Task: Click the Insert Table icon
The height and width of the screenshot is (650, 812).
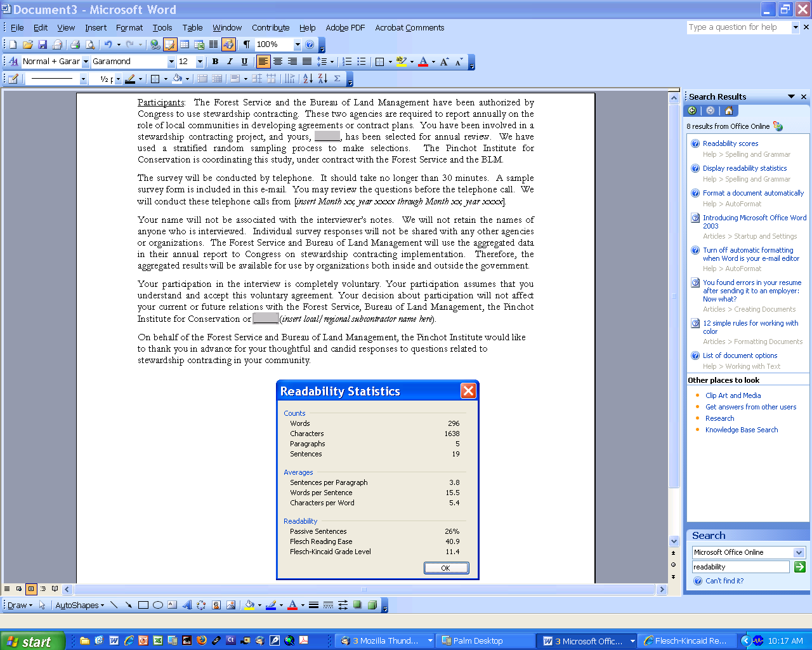Action: (x=185, y=44)
